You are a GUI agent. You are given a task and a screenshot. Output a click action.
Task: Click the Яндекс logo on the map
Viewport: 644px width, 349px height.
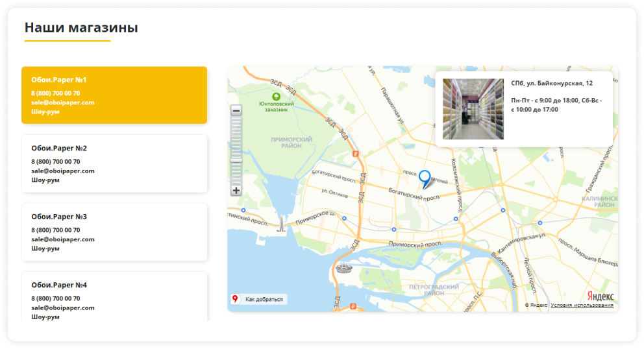point(601,296)
